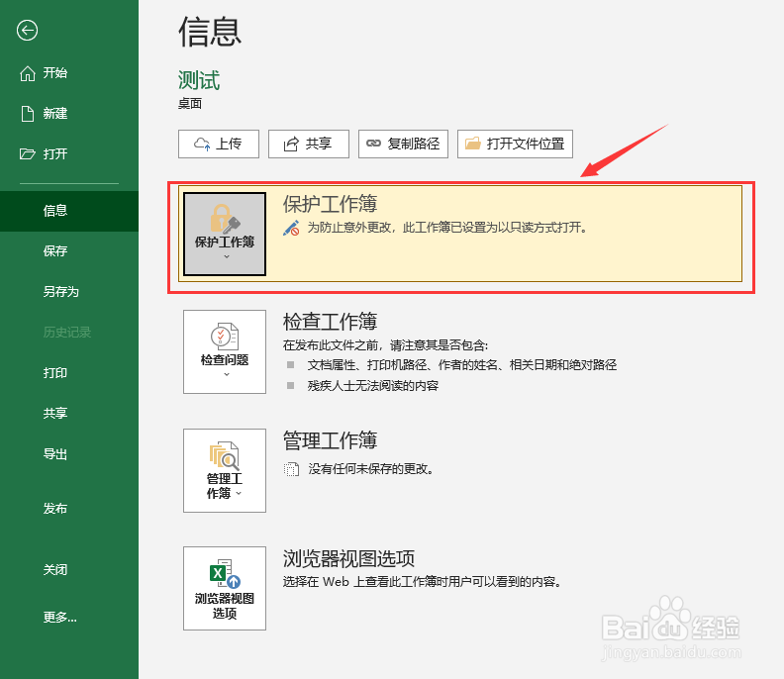This screenshot has width=784, height=679.
Task: Open 更多... in the sidebar
Action: click(69, 618)
